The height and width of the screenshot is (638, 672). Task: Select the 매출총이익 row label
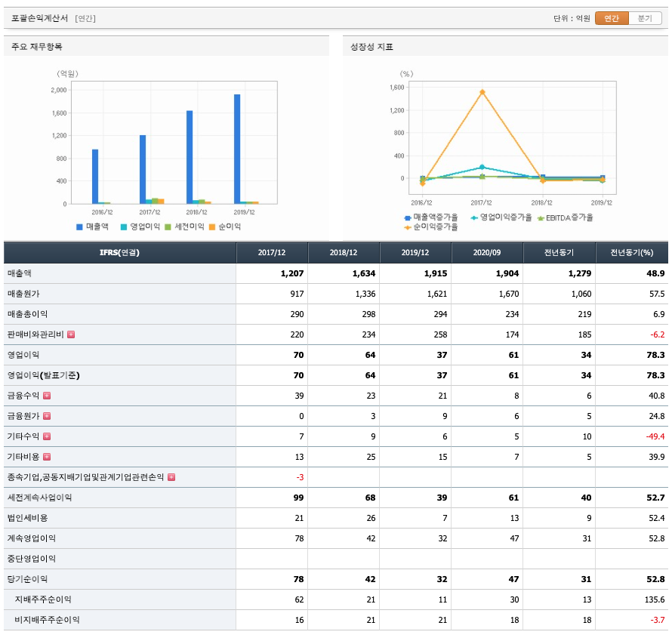[x=27, y=314]
